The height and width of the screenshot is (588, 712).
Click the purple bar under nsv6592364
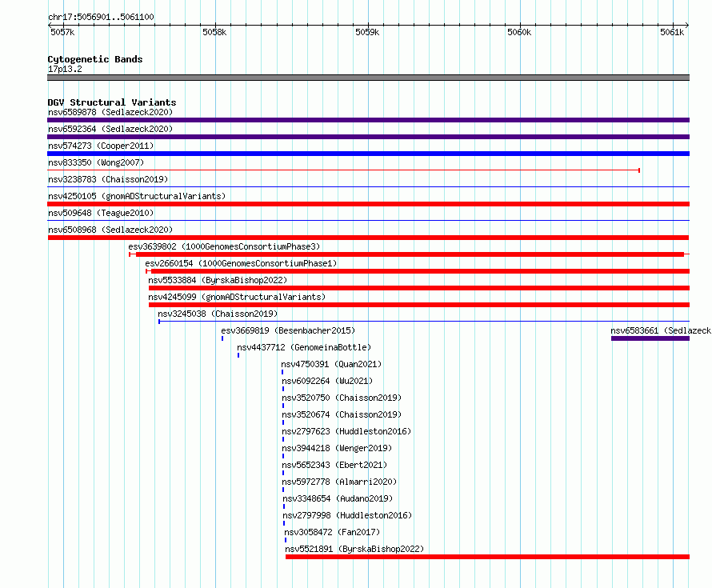[368, 137]
